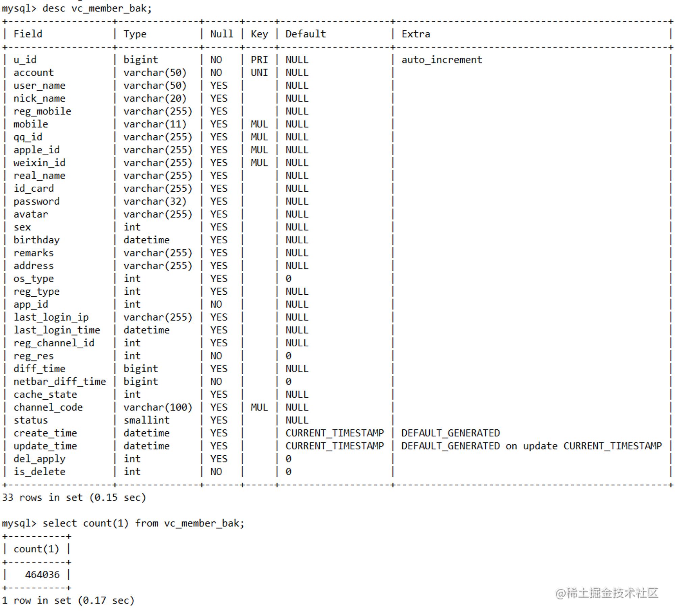Select the 'reg_res' field name
The width and height of the screenshot is (675, 616).
pos(34,356)
